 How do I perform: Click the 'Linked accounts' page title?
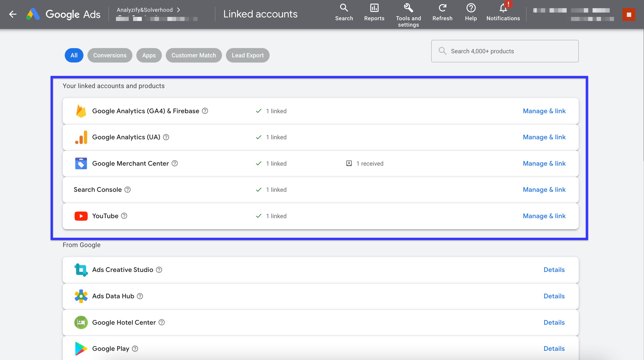pos(260,14)
